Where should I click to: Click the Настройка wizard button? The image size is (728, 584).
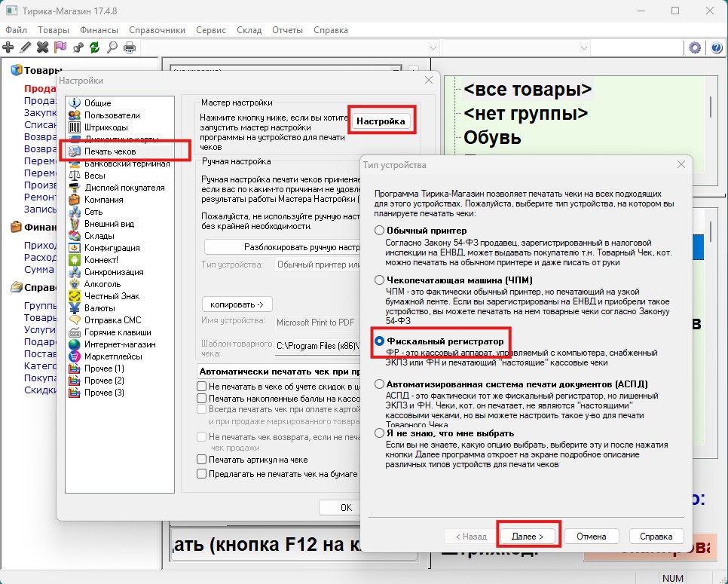pos(381,121)
